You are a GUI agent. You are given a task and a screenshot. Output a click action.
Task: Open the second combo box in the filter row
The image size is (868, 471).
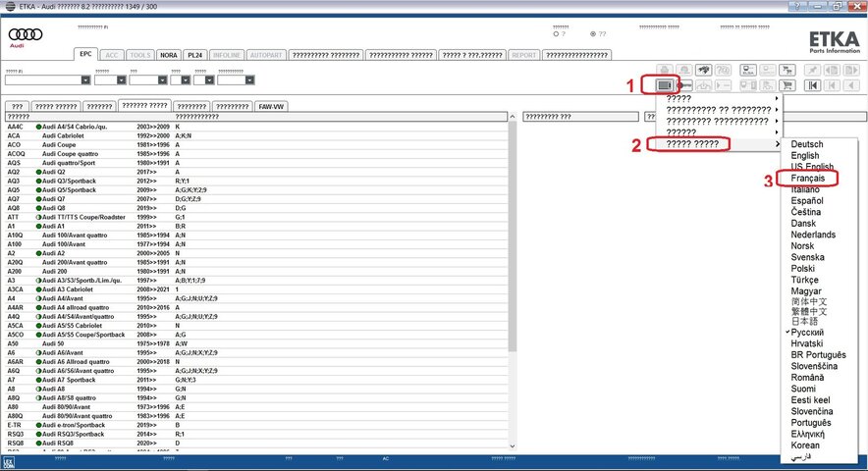[x=122, y=80]
